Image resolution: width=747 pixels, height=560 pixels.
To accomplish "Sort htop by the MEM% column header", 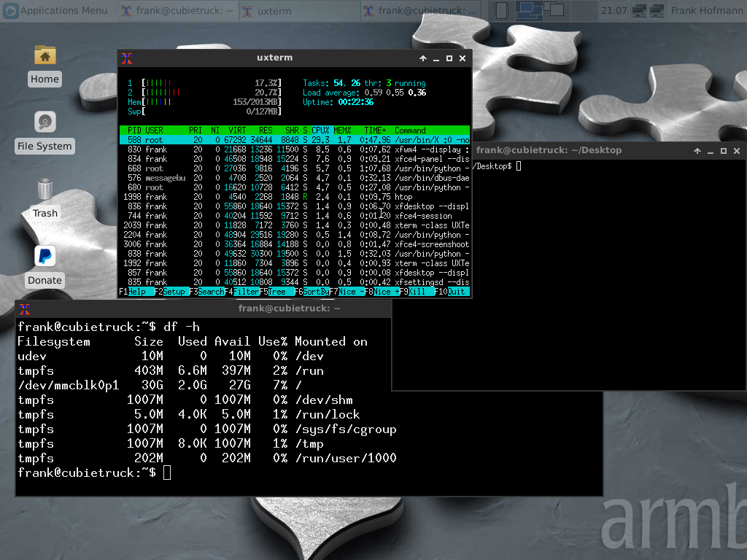I will [x=342, y=131].
